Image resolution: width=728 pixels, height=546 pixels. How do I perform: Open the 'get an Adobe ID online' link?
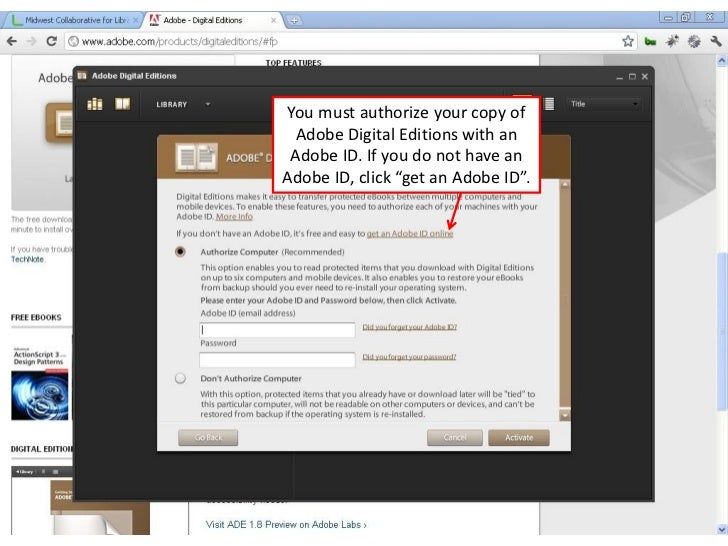coord(410,234)
